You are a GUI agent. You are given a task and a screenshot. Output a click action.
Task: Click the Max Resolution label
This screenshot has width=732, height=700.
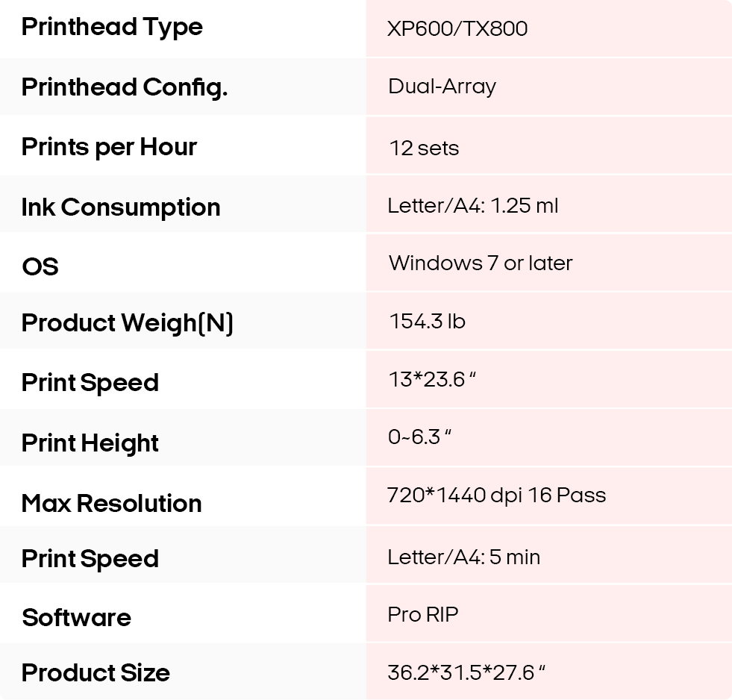tap(111, 503)
